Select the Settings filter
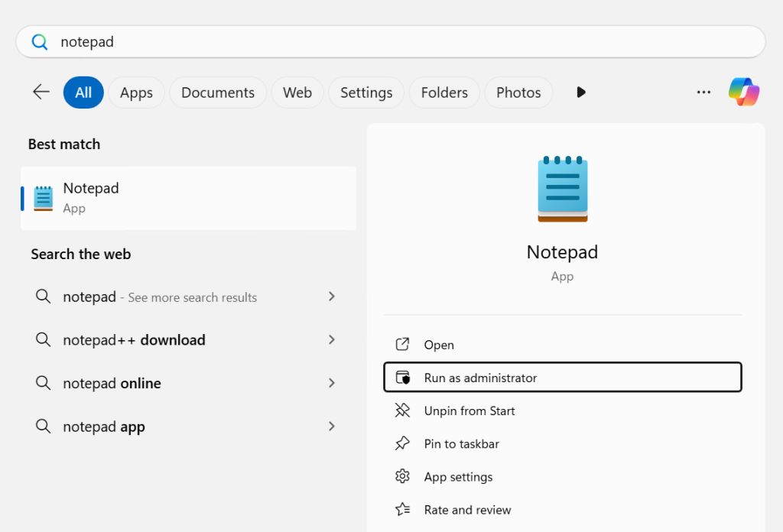 [x=366, y=92]
